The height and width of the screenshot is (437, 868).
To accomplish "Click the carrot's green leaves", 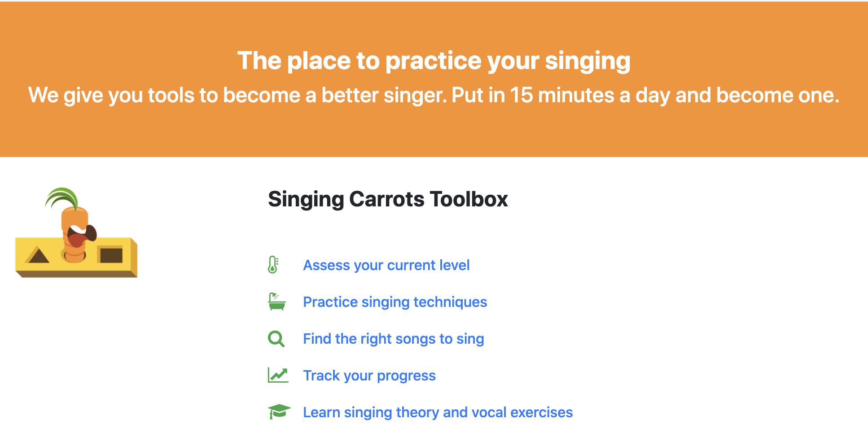I will tap(63, 198).
